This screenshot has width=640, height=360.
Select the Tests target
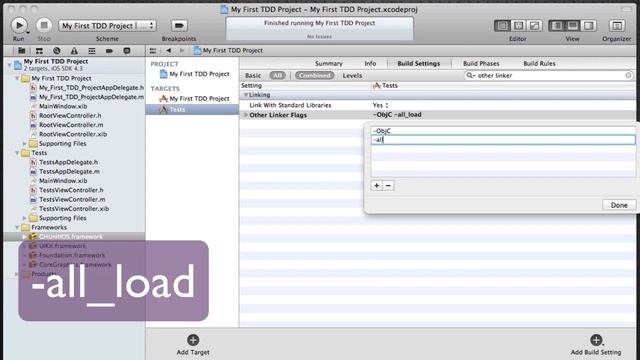click(x=192, y=109)
